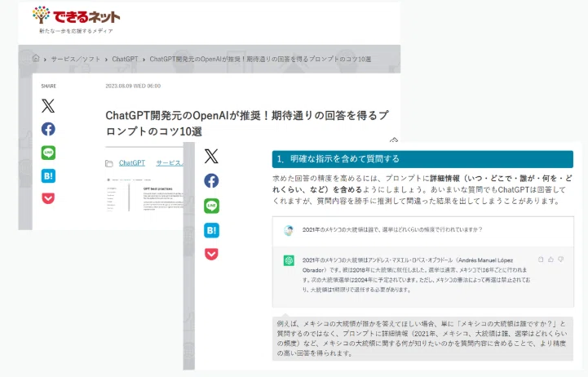Select the answer text about Andrés Manuel López Obrador
Screen dimensions: 588x377
click(x=416, y=275)
